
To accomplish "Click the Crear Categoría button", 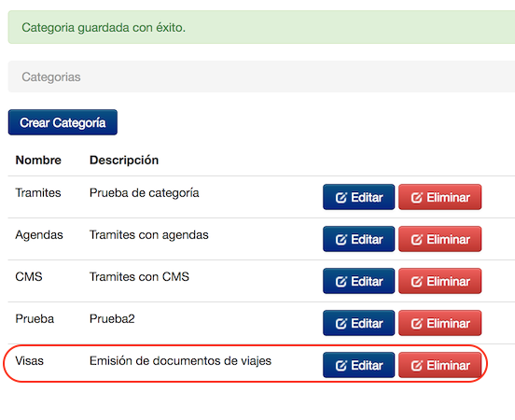I will [x=63, y=122].
